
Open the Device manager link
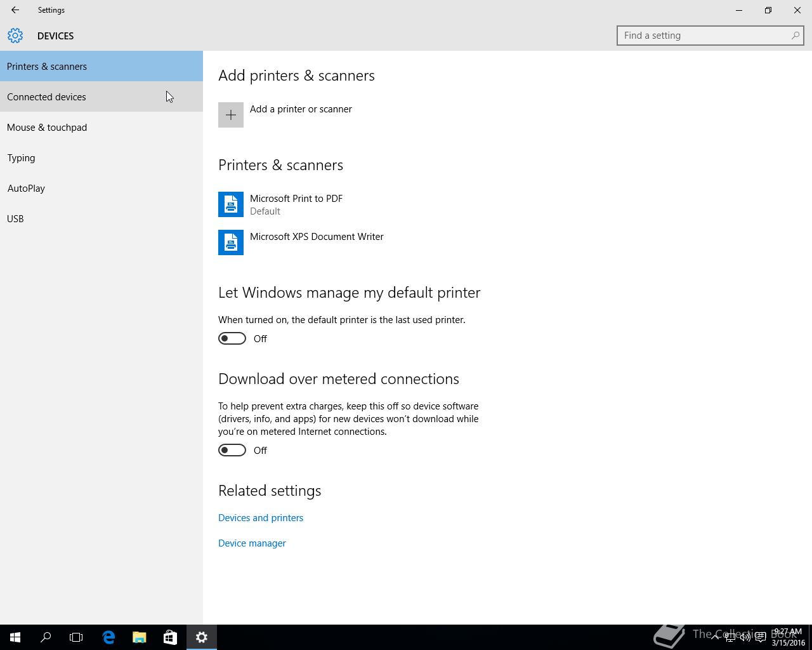252,543
